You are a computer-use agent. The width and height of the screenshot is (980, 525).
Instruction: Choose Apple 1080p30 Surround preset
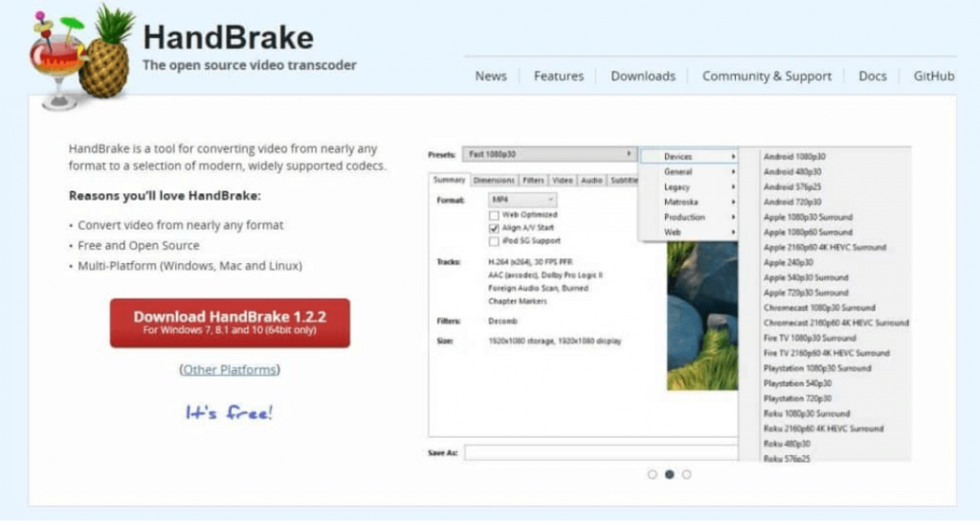(808, 217)
